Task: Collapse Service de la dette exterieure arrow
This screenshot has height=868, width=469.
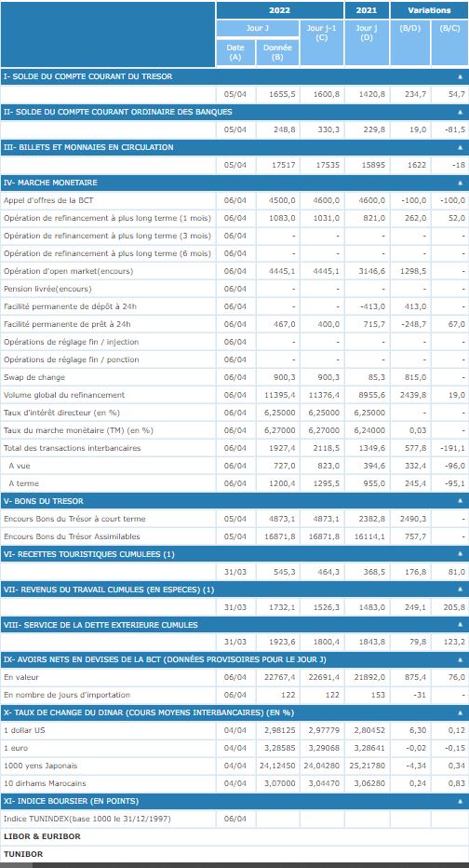Action: coord(460,625)
